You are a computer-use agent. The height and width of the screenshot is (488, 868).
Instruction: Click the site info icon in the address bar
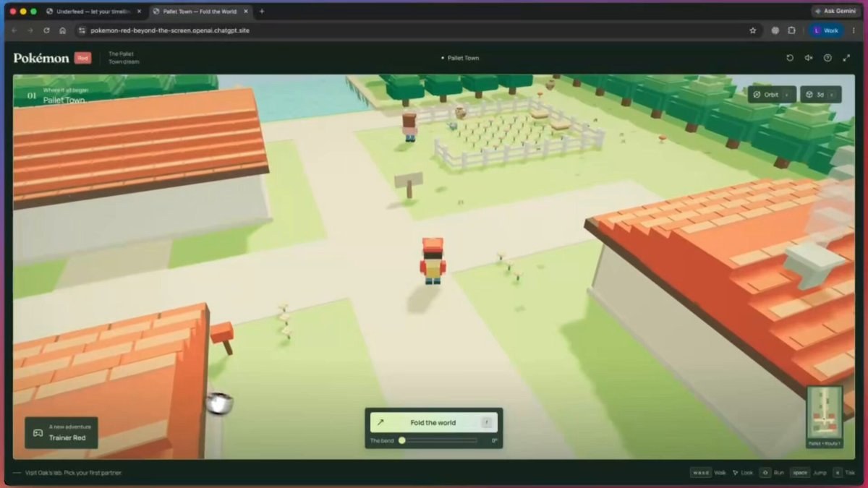pos(82,30)
